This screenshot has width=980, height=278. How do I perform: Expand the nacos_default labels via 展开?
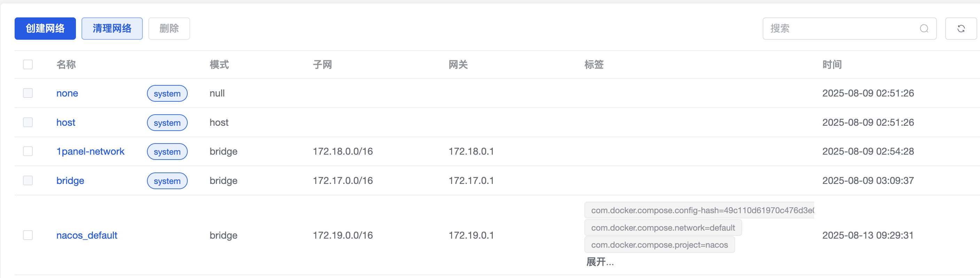pyautogui.click(x=600, y=262)
